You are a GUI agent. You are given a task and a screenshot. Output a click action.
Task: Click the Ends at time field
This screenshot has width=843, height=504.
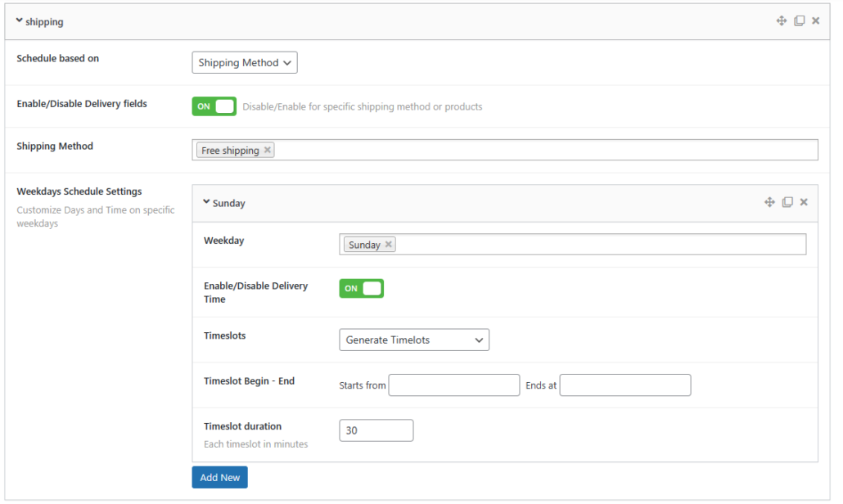coord(624,385)
